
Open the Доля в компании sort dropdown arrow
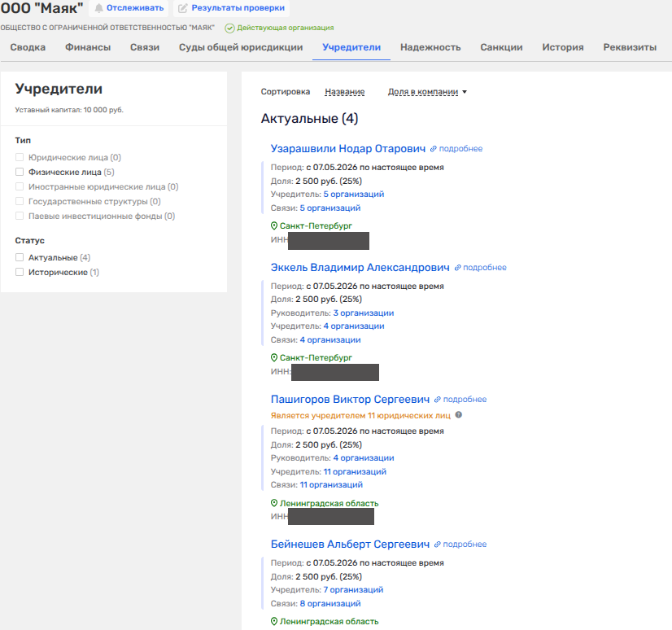click(x=465, y=92)
